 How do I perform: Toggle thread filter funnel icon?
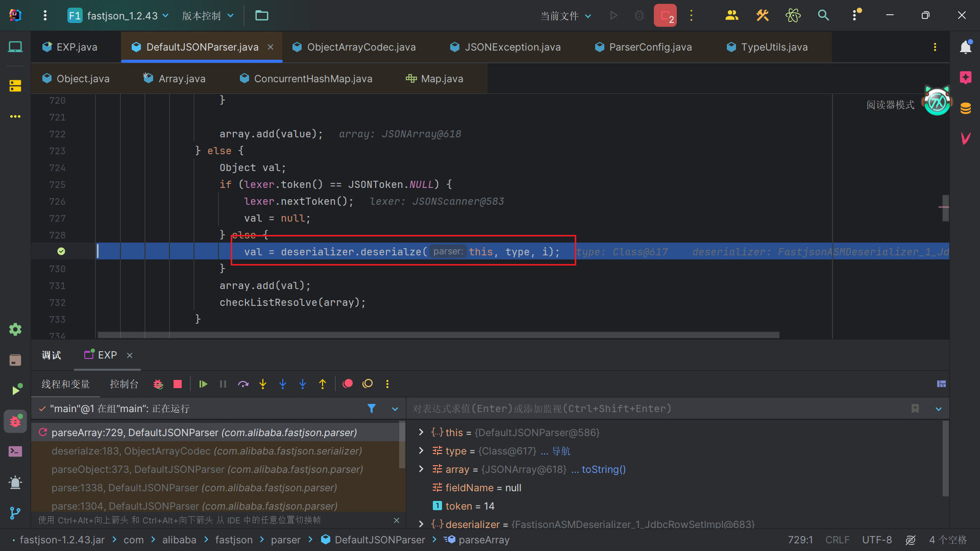tap(372, 409)
